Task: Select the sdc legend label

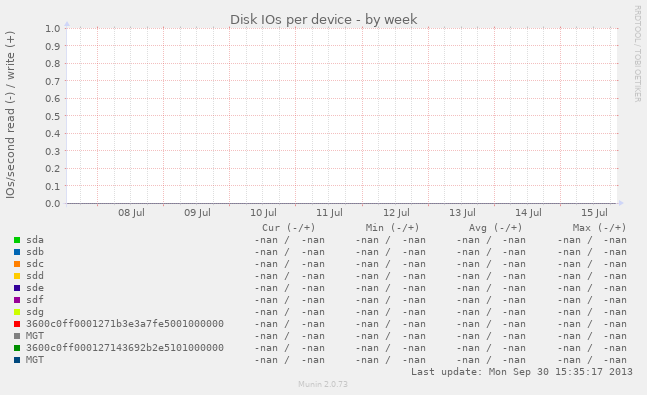Action: [x=35, y=264]
